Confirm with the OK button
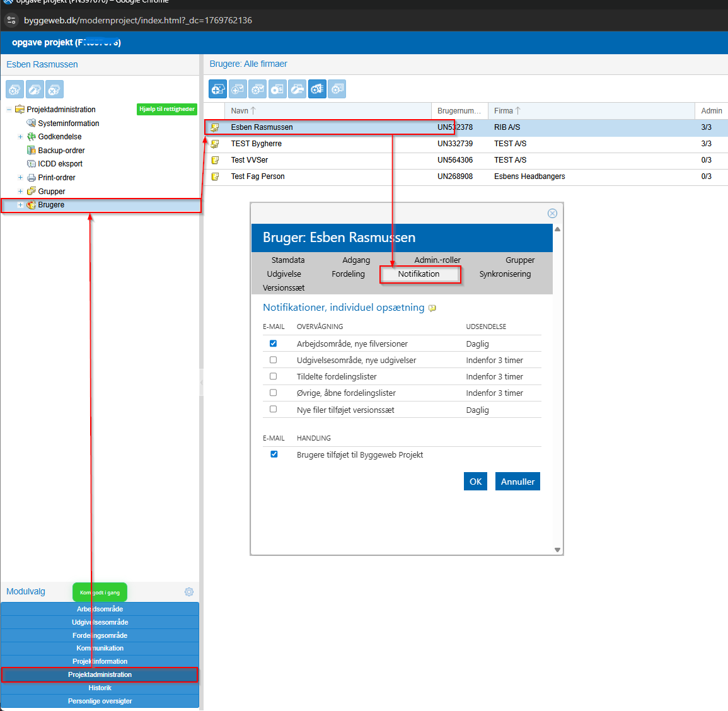The width and height of the screenshot is (728, 711). [x=475, y=482]
